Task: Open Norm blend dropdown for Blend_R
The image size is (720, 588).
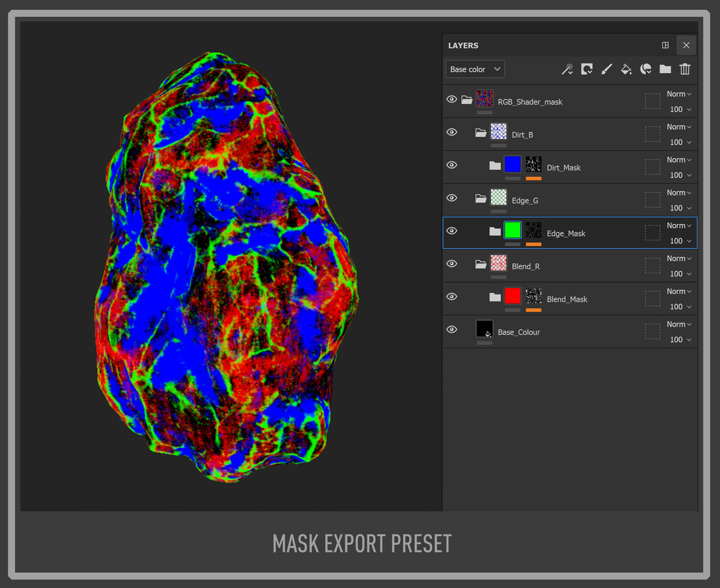Action: (679, 259)
